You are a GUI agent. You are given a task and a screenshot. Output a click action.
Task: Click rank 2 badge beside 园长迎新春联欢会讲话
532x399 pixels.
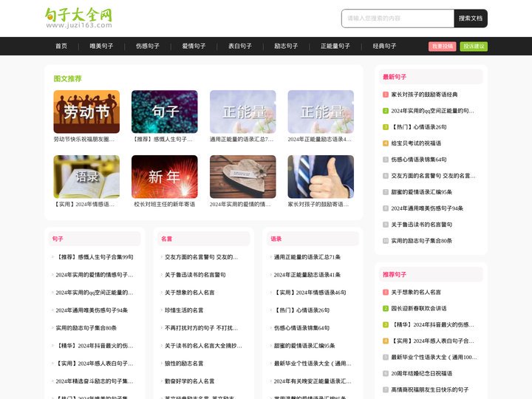pyautogui.click(x=386, y=308)
